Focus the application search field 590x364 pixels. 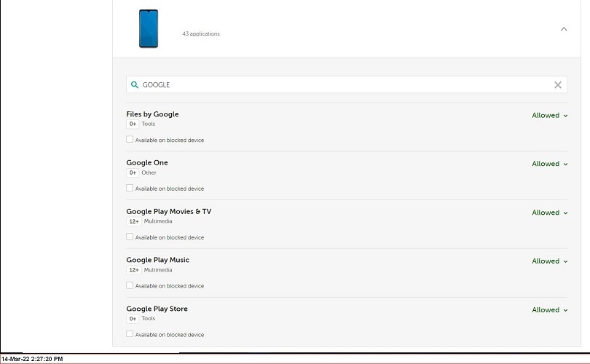(347, 84)
